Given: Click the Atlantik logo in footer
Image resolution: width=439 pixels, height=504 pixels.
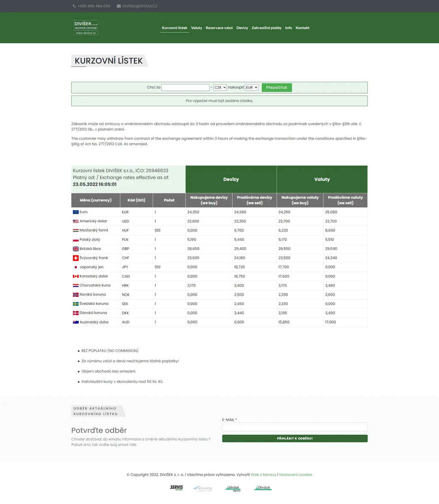Looking at the screenshot, I should pos(203,488).
